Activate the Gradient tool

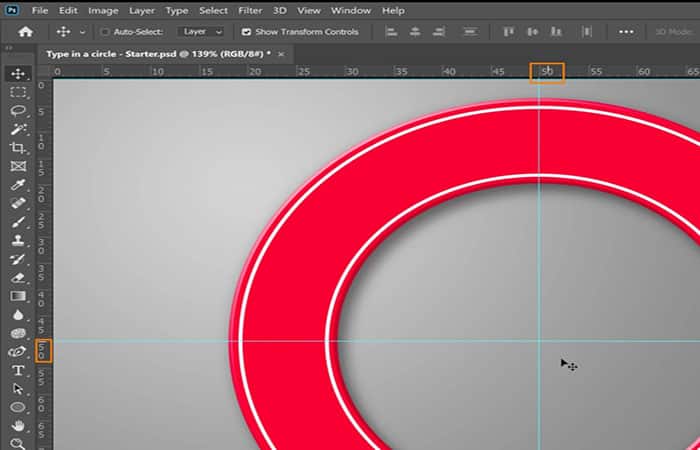coord(18,296)
